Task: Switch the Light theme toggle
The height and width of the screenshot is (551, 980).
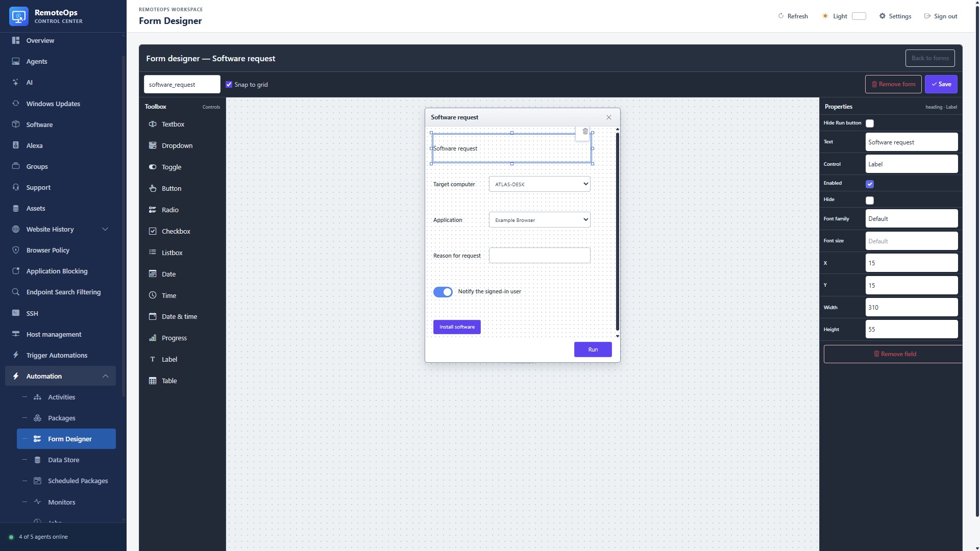Action: pos(859,16)
